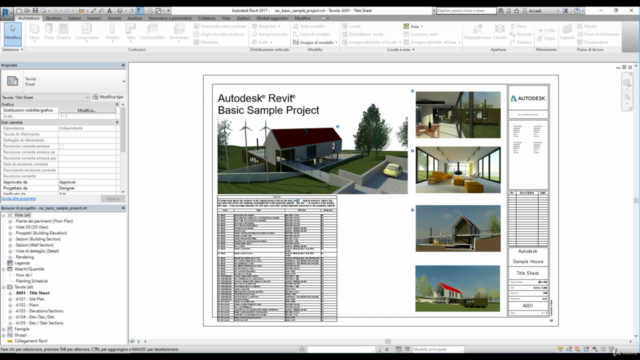Collapse the Tavole (all) tree node
The width and height of the screenshot is (640, 360).
(4, 287)
